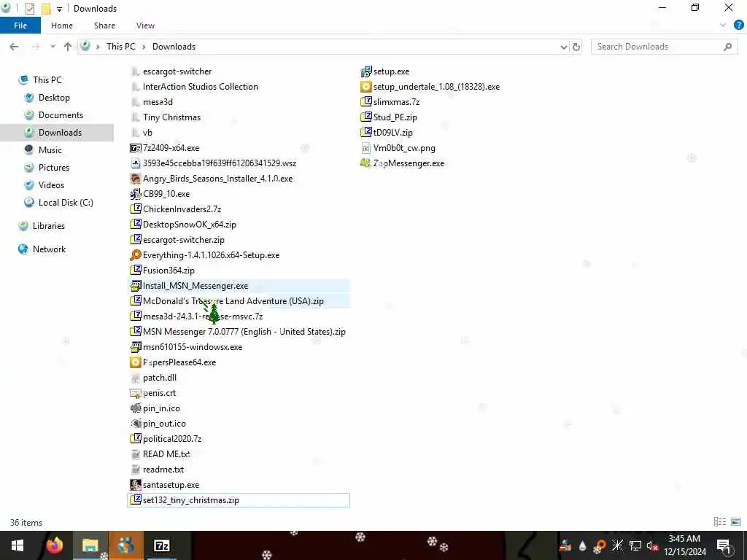Click the New Folder quick access icon
The height and width of the screenshot is (560, 747).
(x=46, y=9)
